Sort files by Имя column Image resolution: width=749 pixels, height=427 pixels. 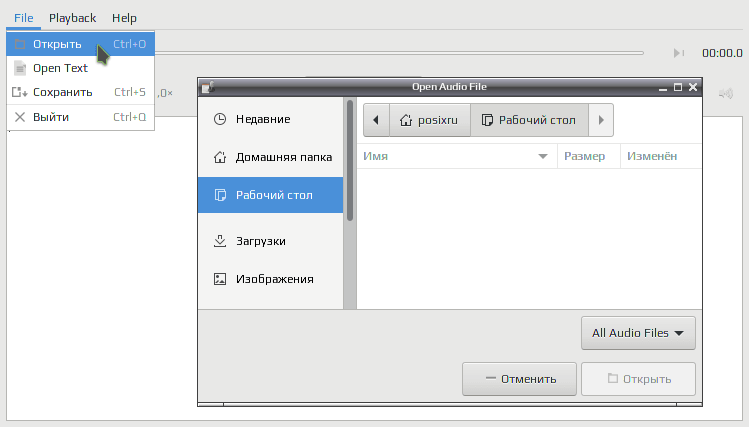(457, 156)
